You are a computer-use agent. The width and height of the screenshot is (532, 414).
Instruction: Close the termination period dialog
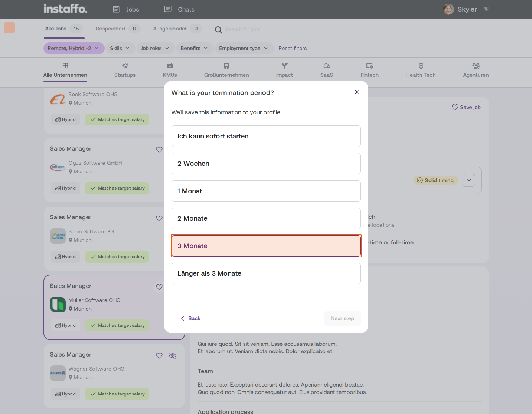coord(357,92)
